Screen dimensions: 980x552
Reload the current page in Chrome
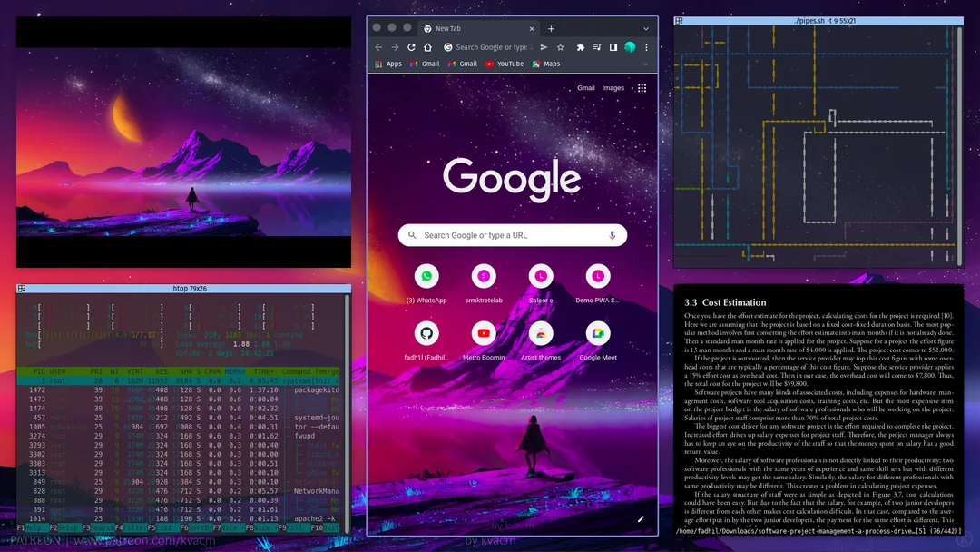[411, 46]
